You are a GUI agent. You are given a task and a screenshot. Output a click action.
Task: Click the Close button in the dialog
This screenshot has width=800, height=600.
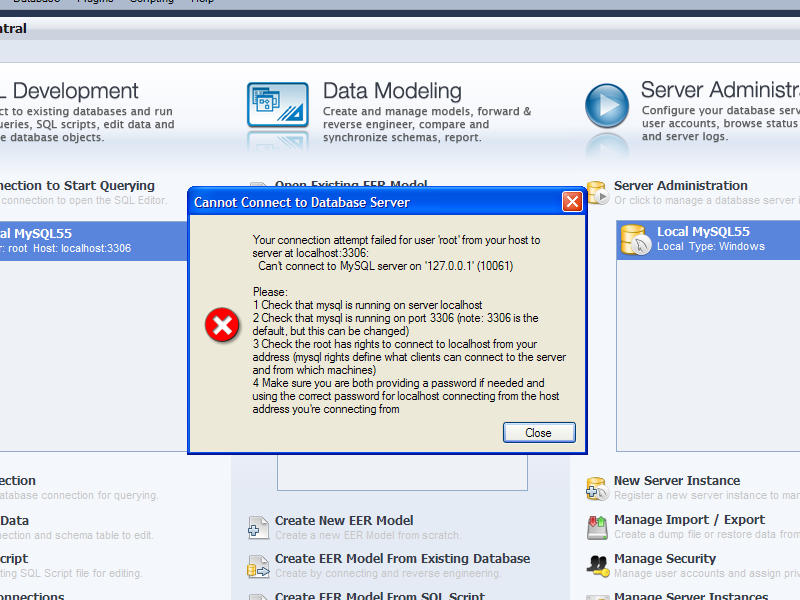539,433
